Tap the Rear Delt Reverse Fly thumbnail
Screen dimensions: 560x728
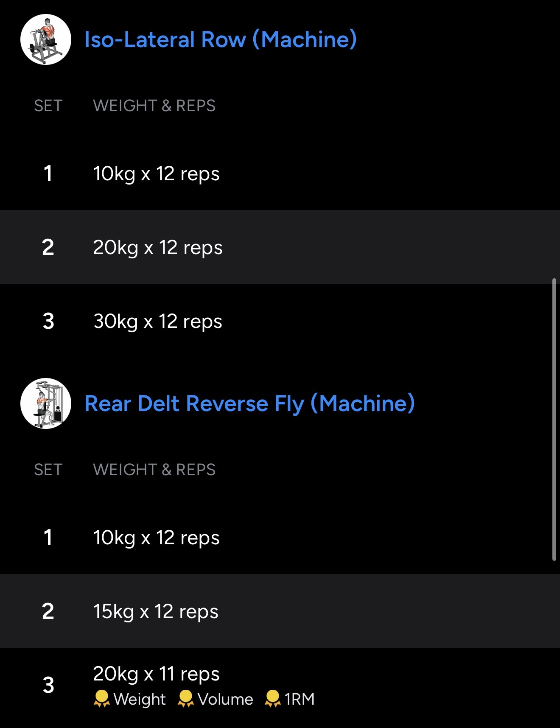pyautogui.click(x=46, y=403)
